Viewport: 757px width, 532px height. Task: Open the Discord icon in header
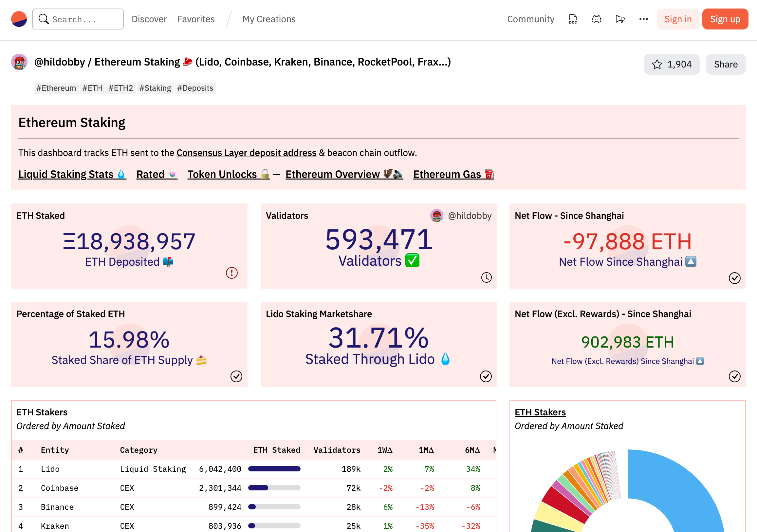[596, 19]
